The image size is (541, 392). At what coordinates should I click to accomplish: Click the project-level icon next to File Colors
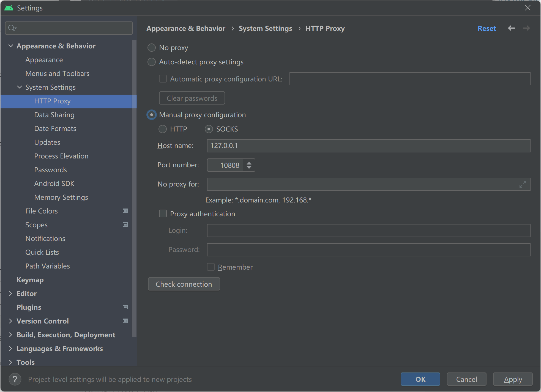(125, 211)
